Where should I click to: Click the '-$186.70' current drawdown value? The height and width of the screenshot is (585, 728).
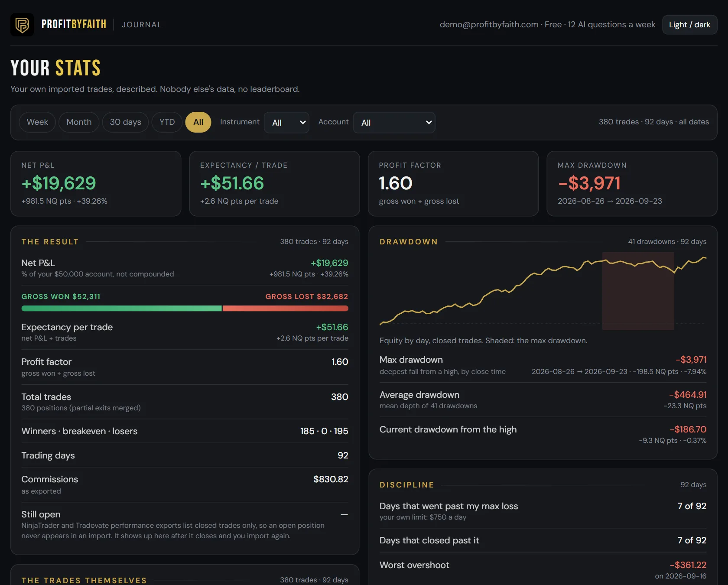[688, 429]
